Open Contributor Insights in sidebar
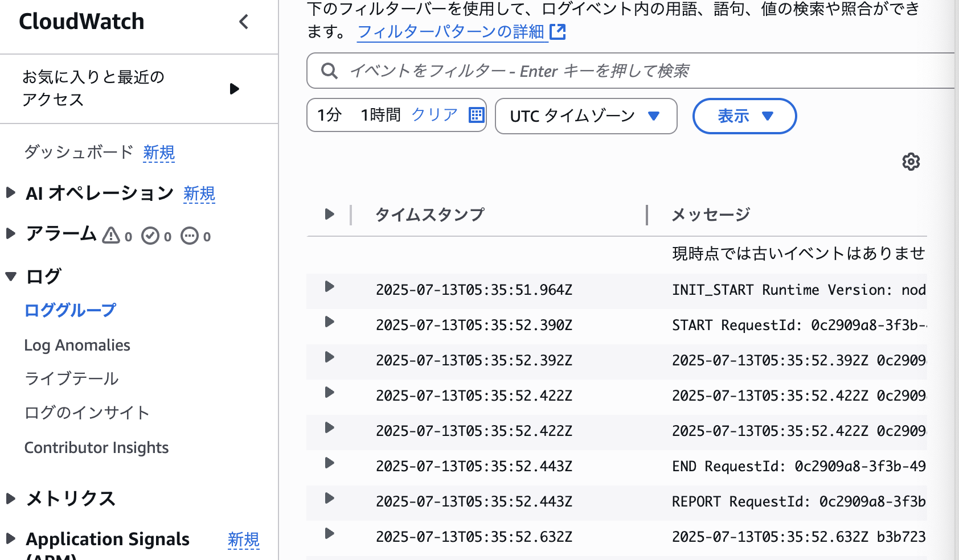This screenshot has width=959, height=560. 96,447
